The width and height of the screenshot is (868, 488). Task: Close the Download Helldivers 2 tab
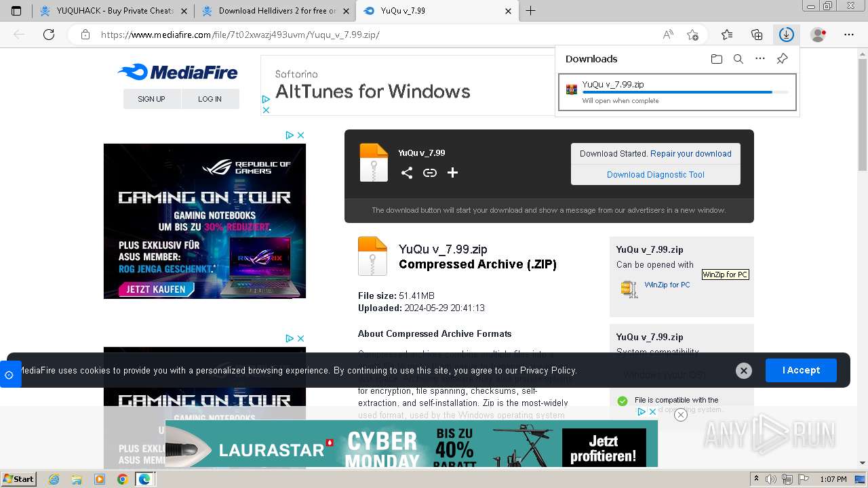click(x=346, y=11)
